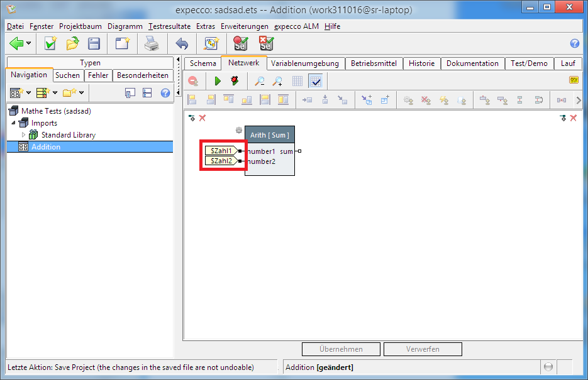
Task: Show more toolbar items via overflow chevron
Action: point(578,99)
